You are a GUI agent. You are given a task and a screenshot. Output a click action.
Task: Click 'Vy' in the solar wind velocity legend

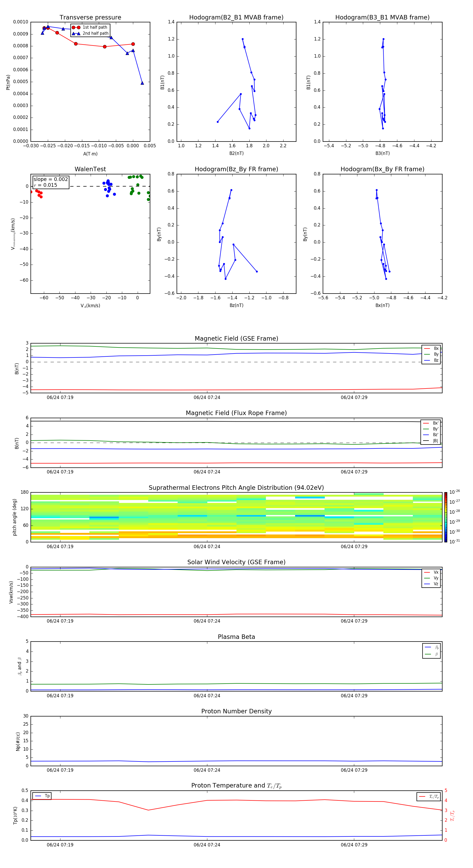[436, 578]
